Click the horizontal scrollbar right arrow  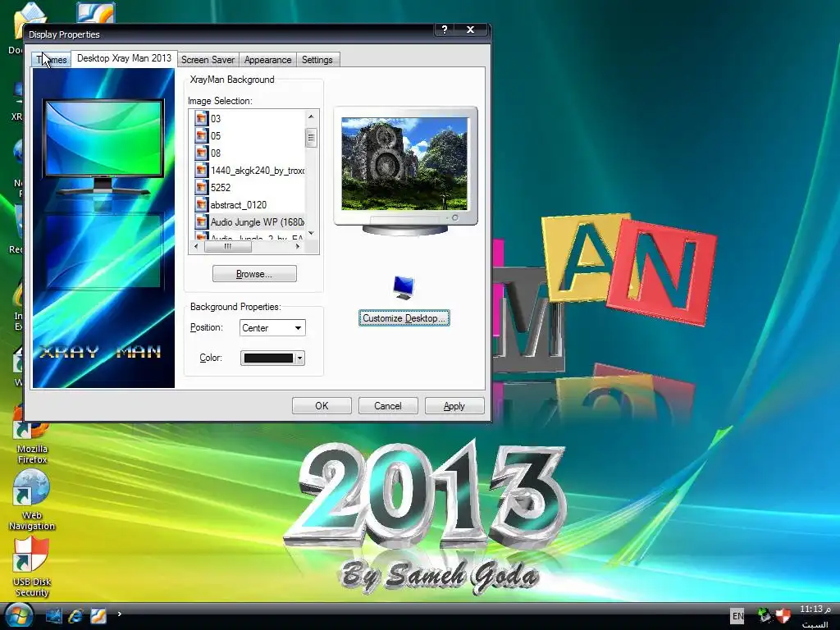(x=298, y=246)
